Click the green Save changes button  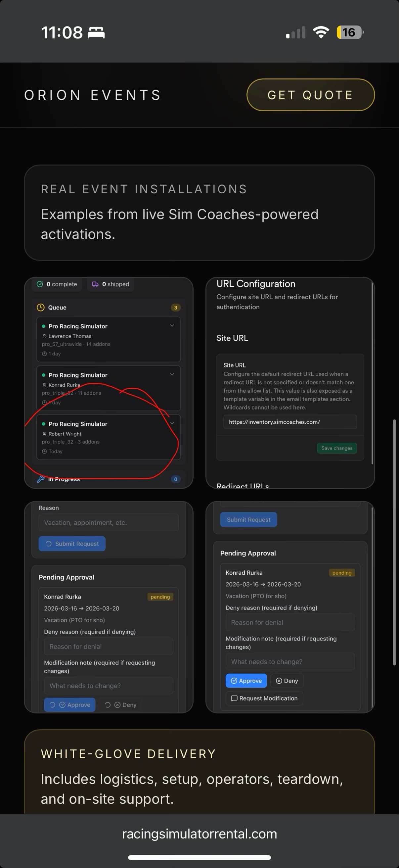click(x=336, y=448)
